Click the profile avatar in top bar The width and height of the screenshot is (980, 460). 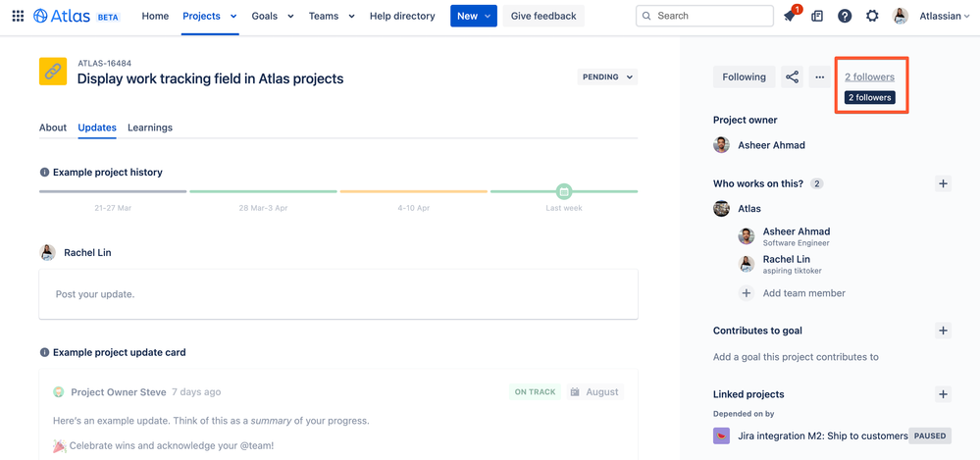(900, 17)
